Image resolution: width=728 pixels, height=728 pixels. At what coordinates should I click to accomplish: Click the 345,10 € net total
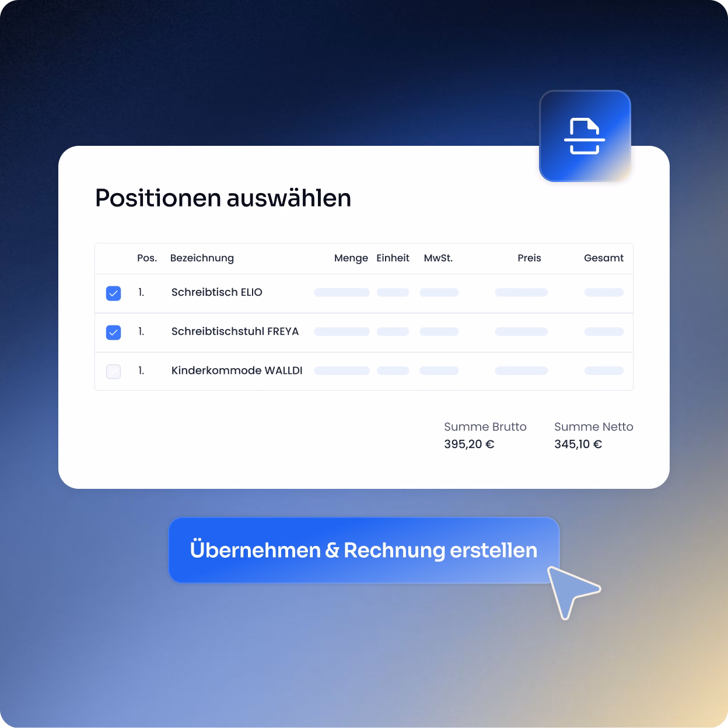pos(578,444)
